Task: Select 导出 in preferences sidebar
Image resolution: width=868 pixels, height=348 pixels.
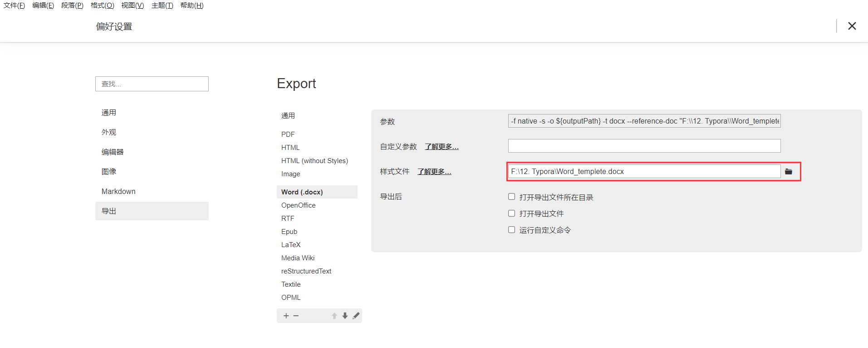Action: 152,211
